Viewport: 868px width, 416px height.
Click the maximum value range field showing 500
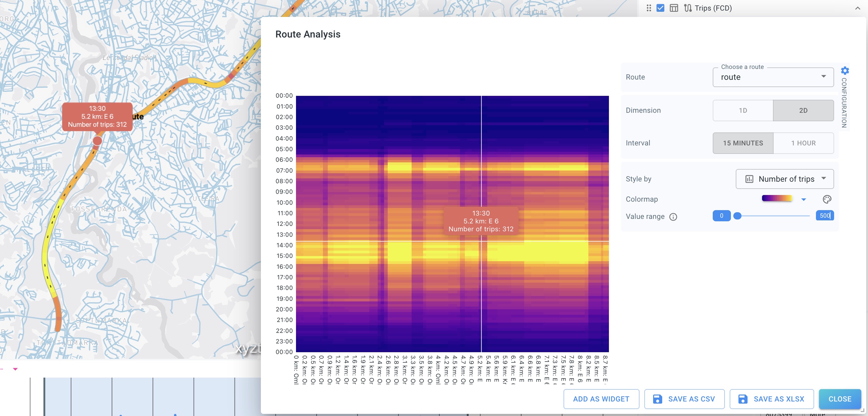(x=824, y=216)
